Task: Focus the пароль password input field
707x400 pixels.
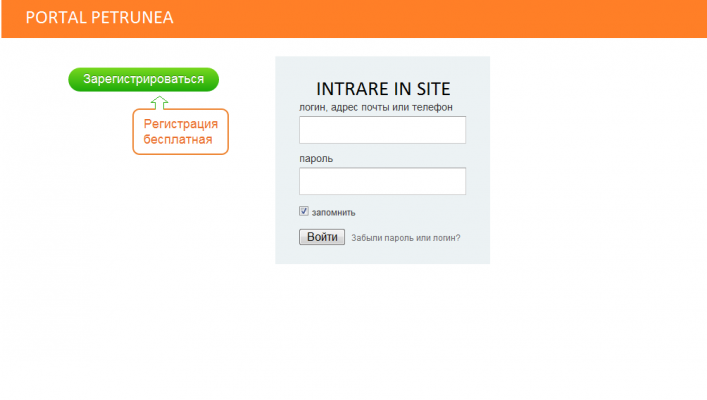Action: 382,181
